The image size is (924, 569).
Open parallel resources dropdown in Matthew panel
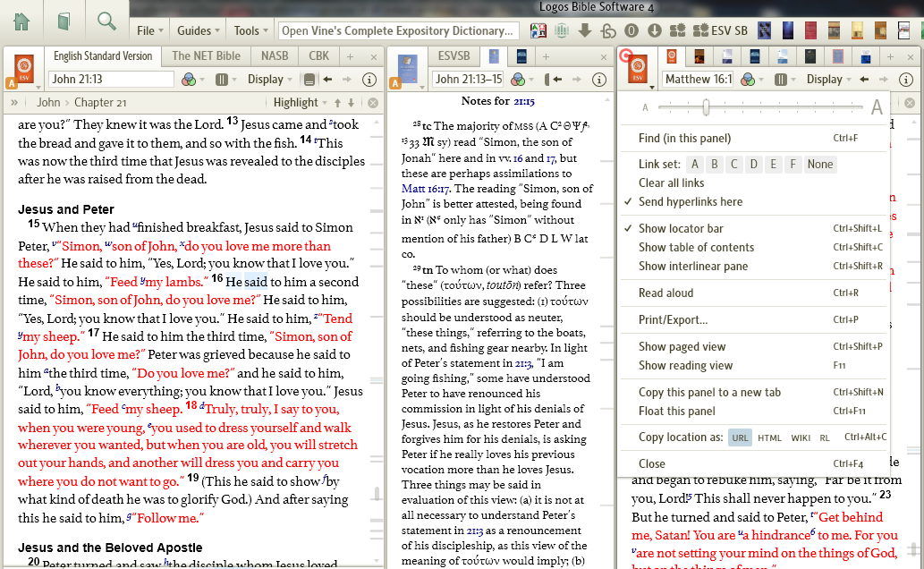[x=785, y=79]
